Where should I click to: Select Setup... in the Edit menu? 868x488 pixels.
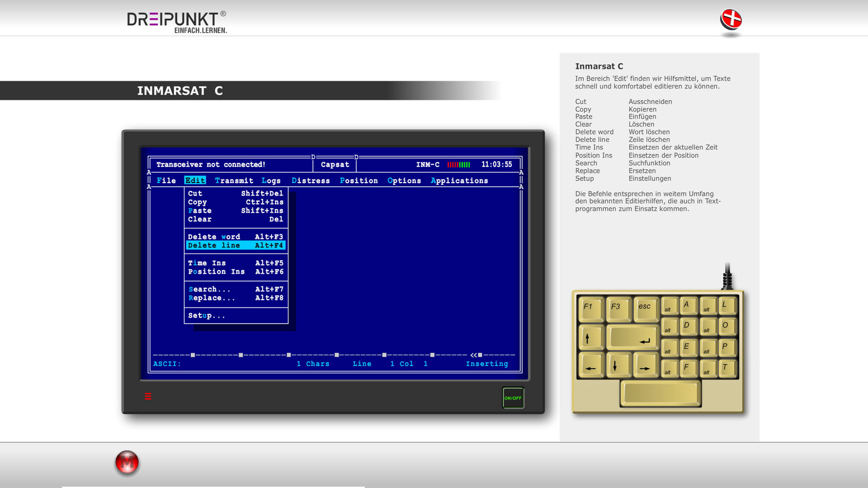(206, 315)
